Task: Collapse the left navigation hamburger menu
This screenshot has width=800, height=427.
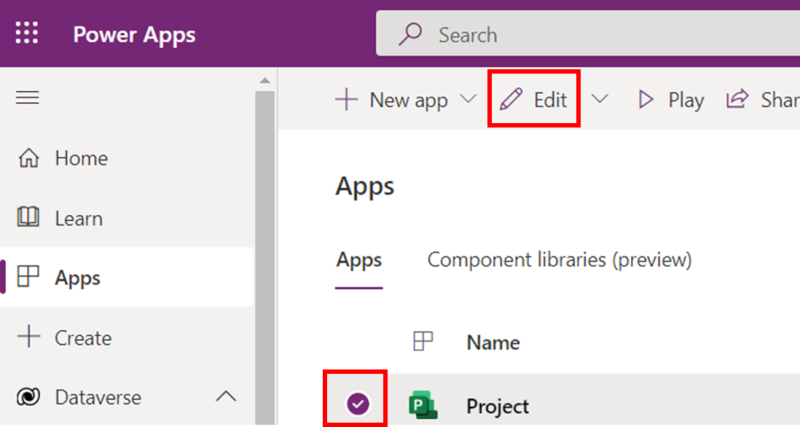Action: pyautogui.click(x=28, y=97)
